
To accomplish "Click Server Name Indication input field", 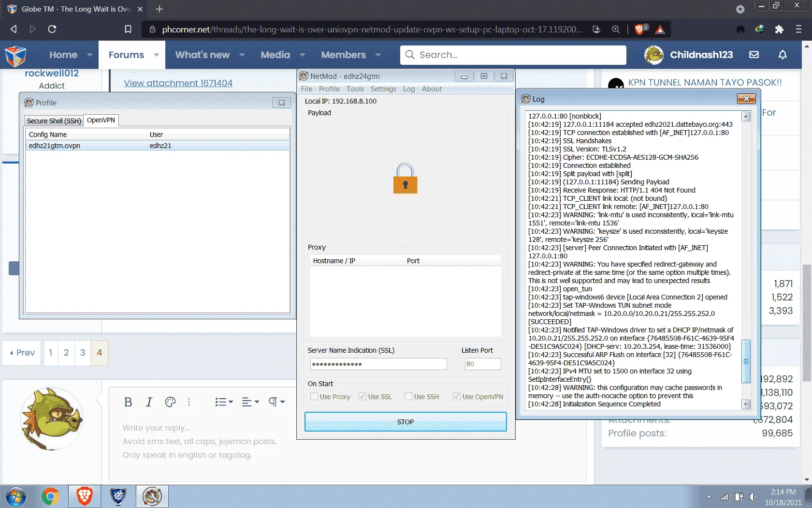I will (x=378, y=364).
